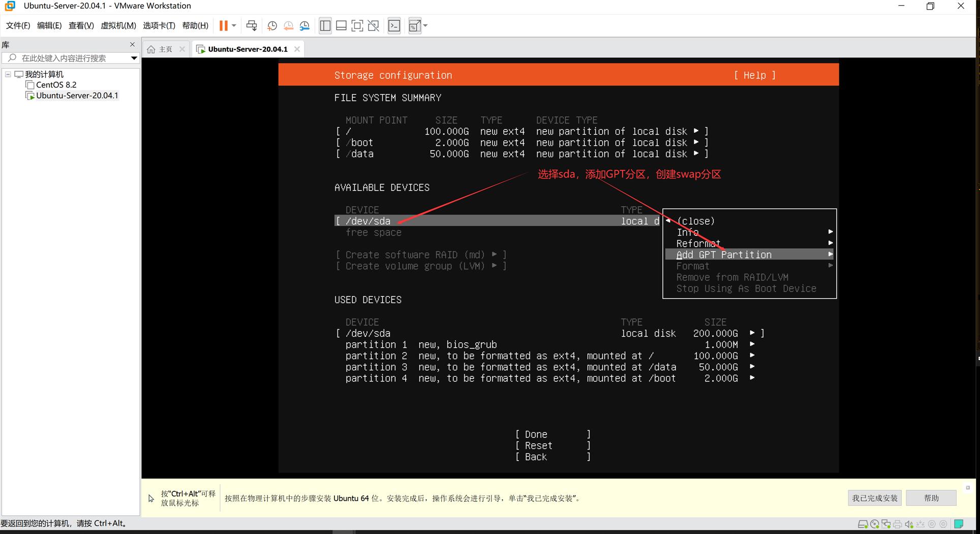Image resolution: width=980 pixels, height=534 pixels.
Task: Click the network adapter status icon
Action: click(x=886, y=524)
